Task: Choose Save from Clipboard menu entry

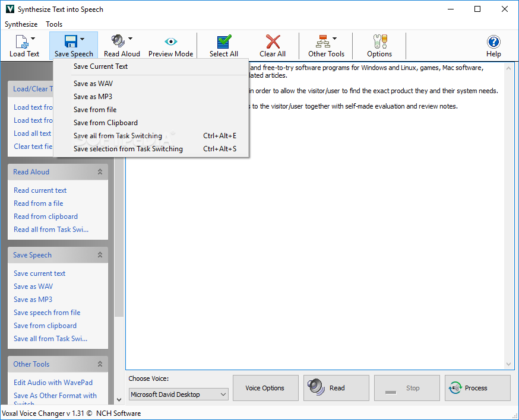Action: (x=151, y=123)
